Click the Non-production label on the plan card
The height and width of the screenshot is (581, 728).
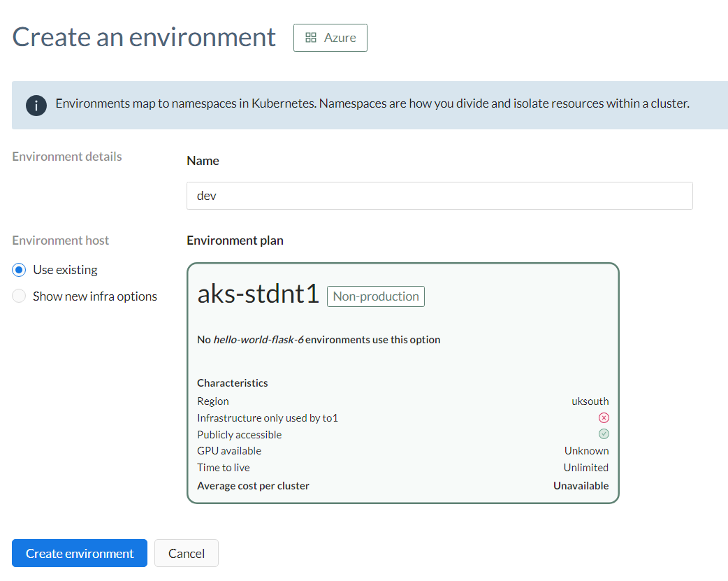click(375, 296)
